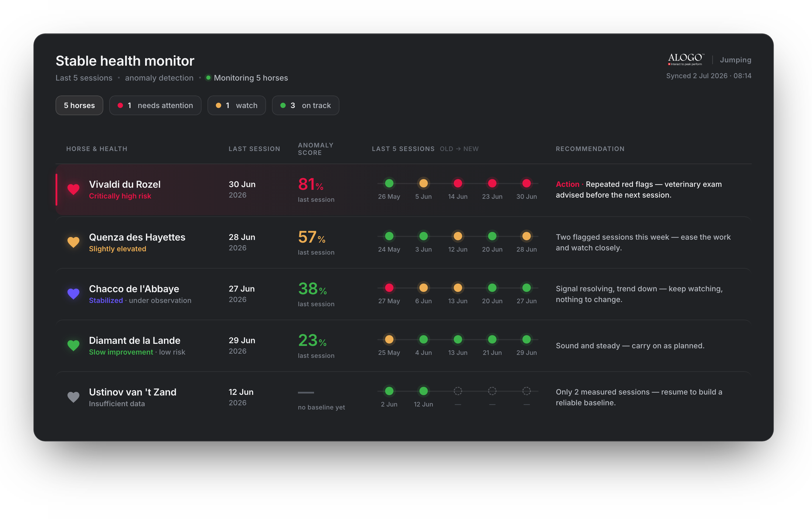812x522 pixels.
Task: Click Ustinov's '12 Jun 2026' last session date
Action: click(x=241, y=397)
